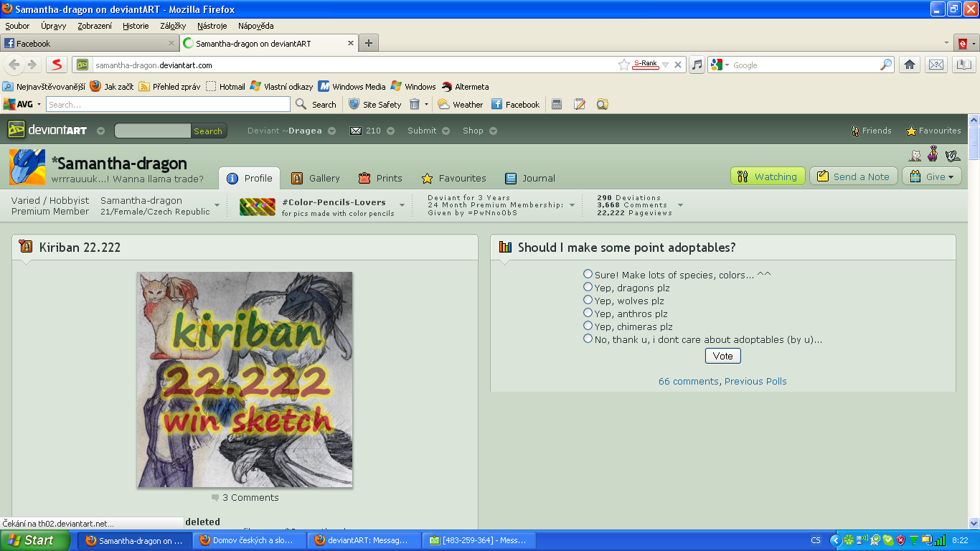The height and width of the screenshot is (551, 980).
Task: Open the Give dropdown button
Action: point(931,176)
